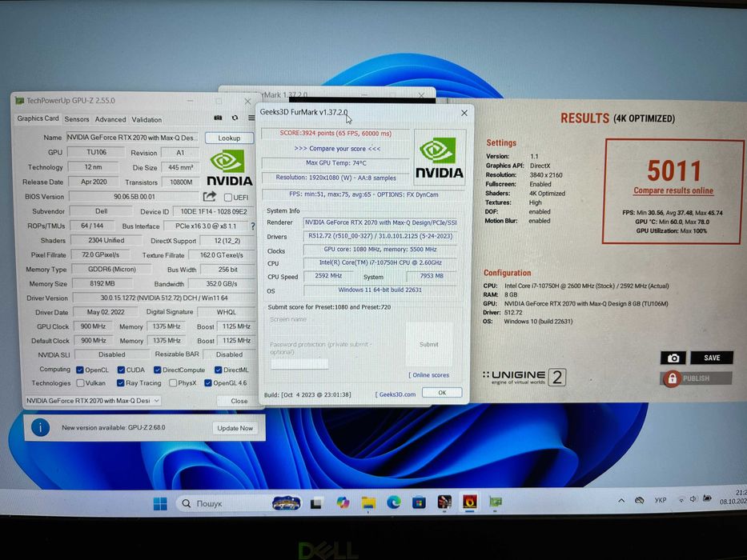Viewport: 747px width, 560px height.
Task: Switch to Validation tab
Action: pyautogui.click(x=147, y=119)
